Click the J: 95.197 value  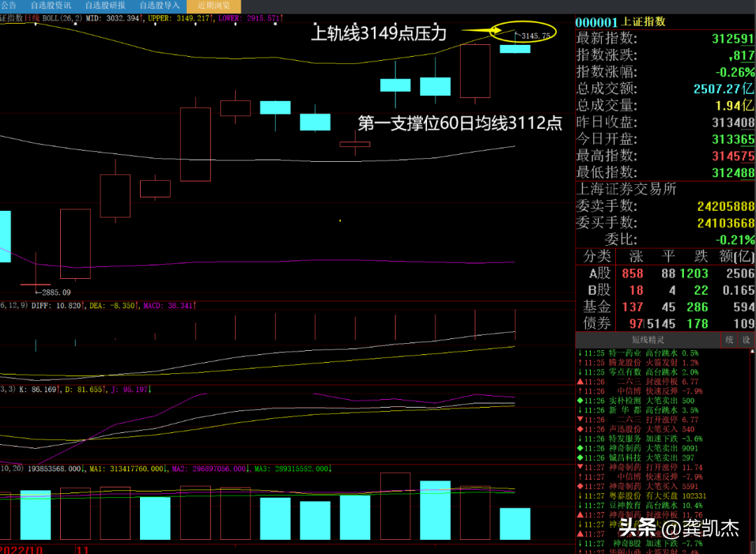[x=131, y=389]
